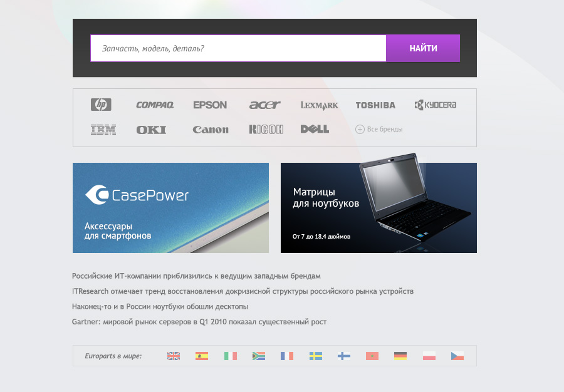
Task: Open the 'Наконец-то и в России ноутбуки' news link
Action: point(160,306)
